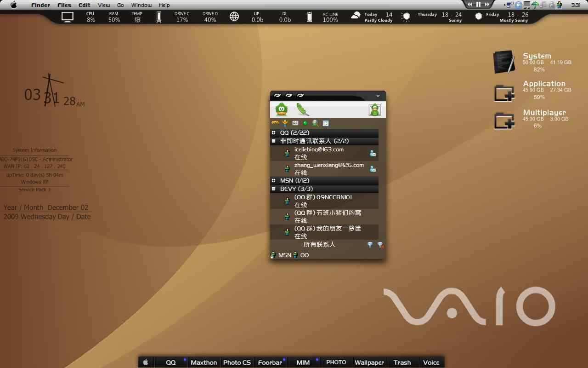The image size is (588, 368).
Task: Skip to the next track control
Action: coord(487,4)
